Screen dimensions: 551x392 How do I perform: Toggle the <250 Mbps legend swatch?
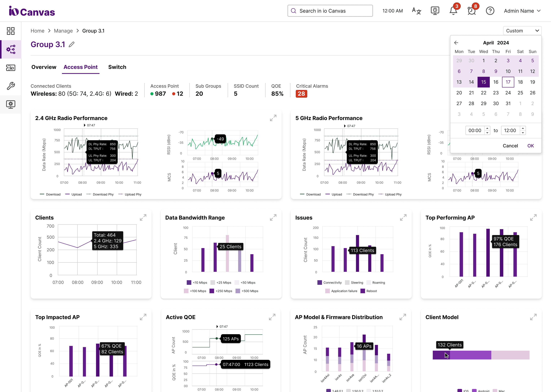tap(212, 291)
